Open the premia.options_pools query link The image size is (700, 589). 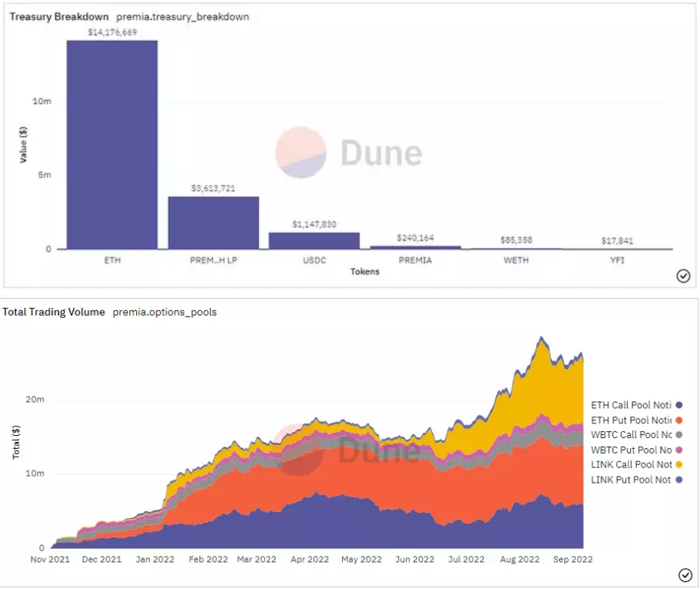click(x=164, y=312)
